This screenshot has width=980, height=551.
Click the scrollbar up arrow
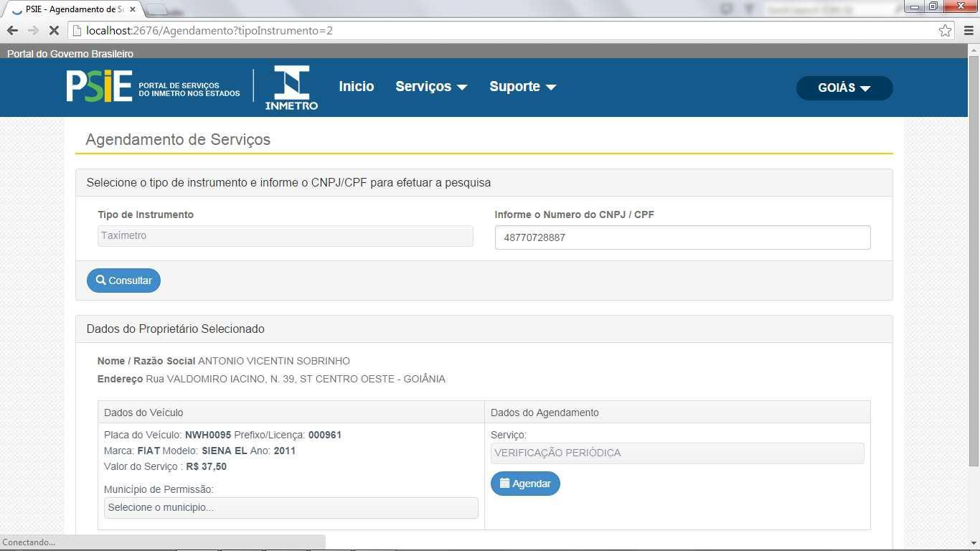pyautogui.click(x=974, y=50)
